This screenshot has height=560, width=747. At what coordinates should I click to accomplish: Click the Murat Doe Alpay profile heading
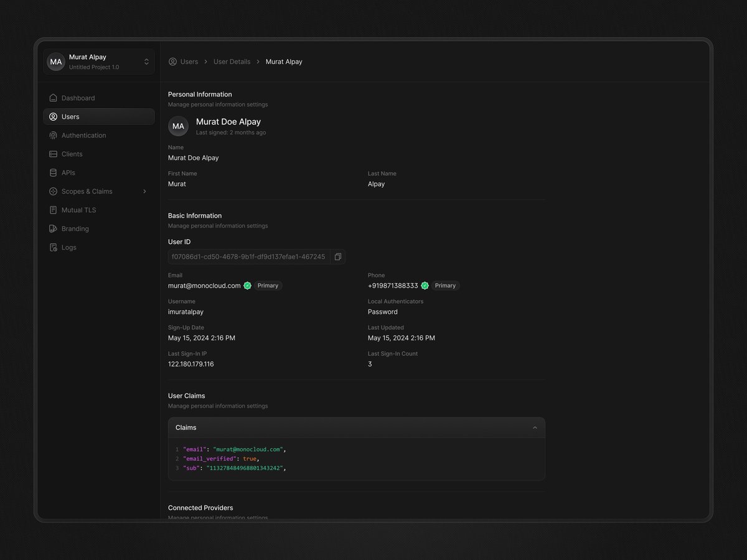228,122
